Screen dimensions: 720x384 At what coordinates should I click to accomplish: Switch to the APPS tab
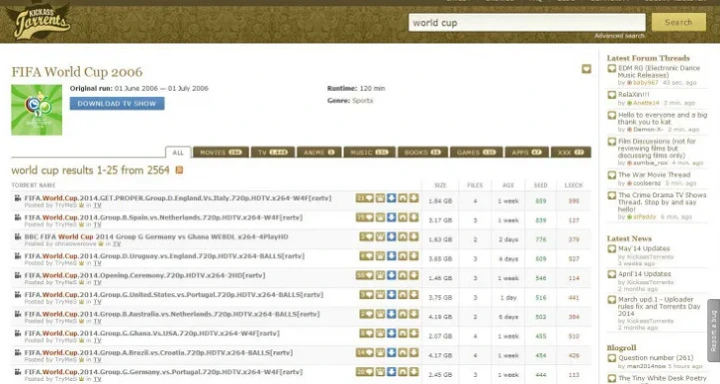coord(527,152)
